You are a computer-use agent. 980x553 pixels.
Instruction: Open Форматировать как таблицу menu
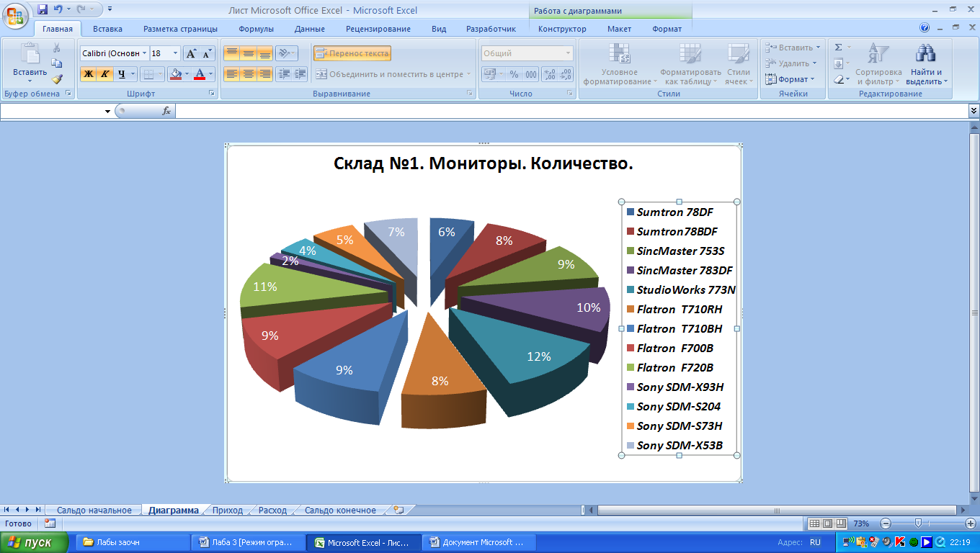click(x=690, y=65)
